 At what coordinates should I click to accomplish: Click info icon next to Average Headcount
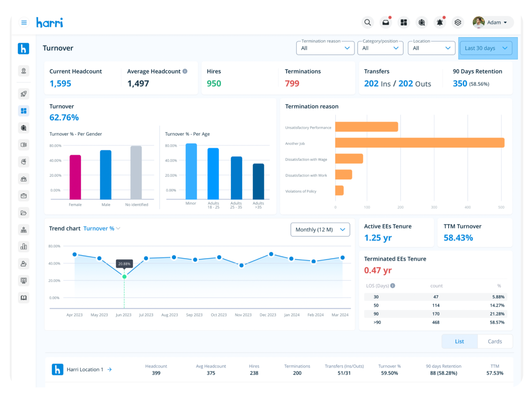[185, 71]
